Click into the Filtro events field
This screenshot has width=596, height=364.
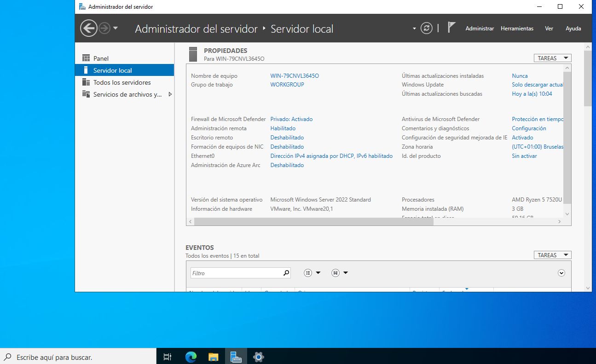[237, 273]
